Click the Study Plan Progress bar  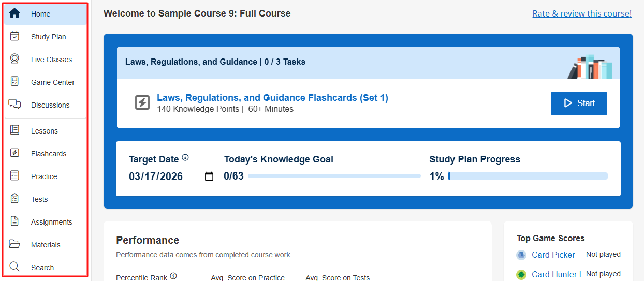[x=528, y=176]
